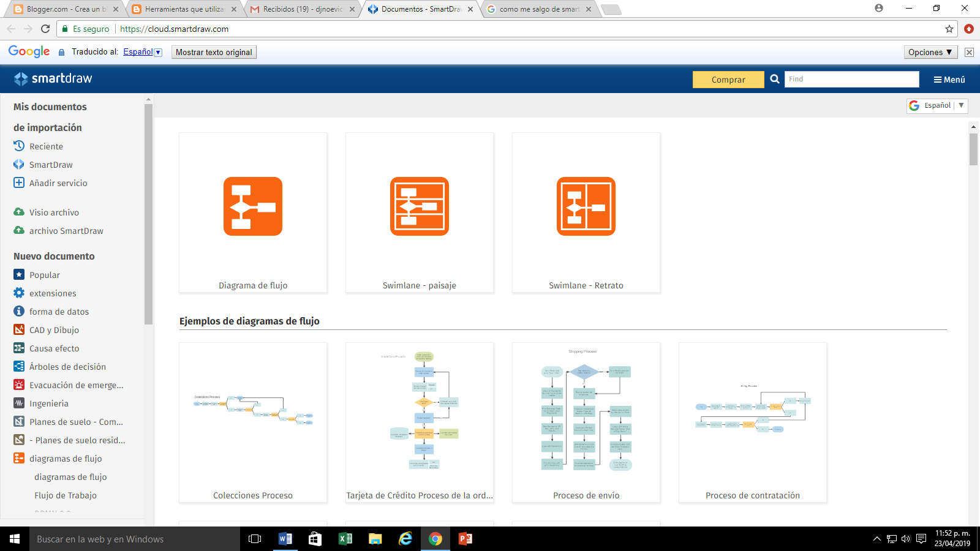Bookmark the page with the star icon
This screenshot has height=551, width=980.
coord(949,29)
